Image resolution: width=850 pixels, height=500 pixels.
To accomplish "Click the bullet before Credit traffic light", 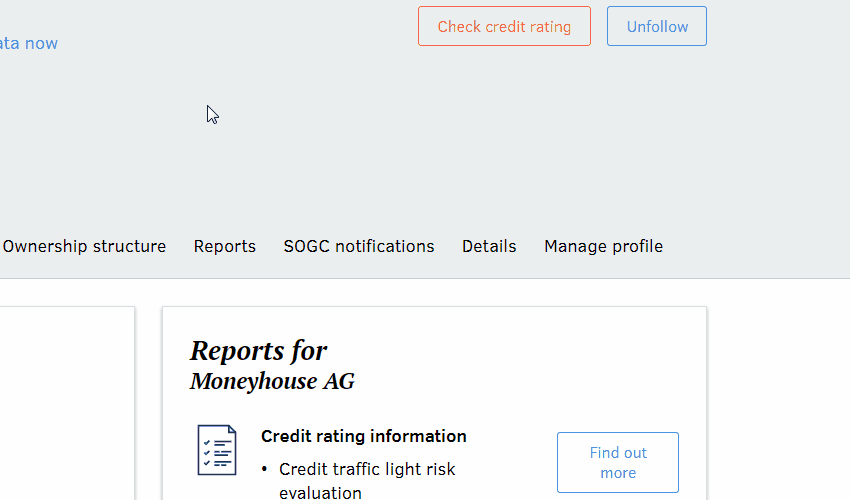I will (264, 469).
